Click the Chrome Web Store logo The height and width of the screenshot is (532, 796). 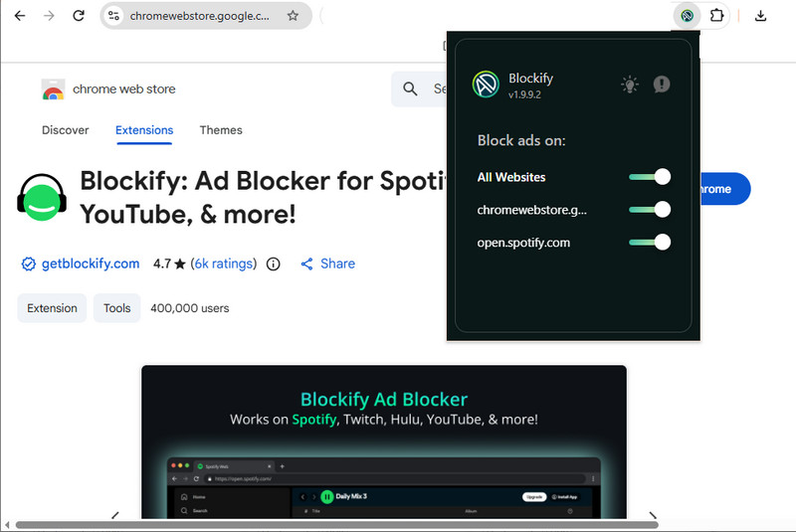tap(53, 89)
